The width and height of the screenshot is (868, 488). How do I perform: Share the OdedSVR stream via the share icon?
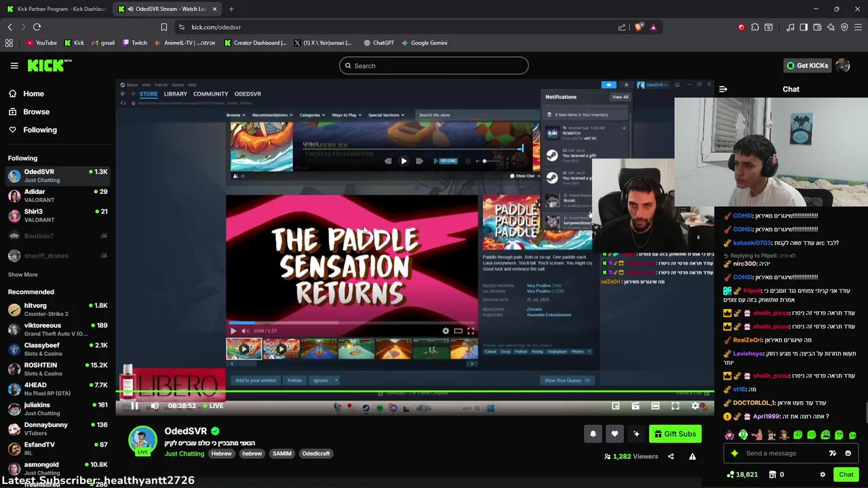coord(671,456)
